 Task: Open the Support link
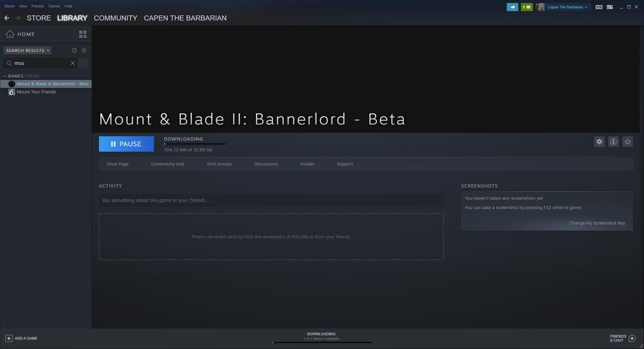[x=345, y=164]
